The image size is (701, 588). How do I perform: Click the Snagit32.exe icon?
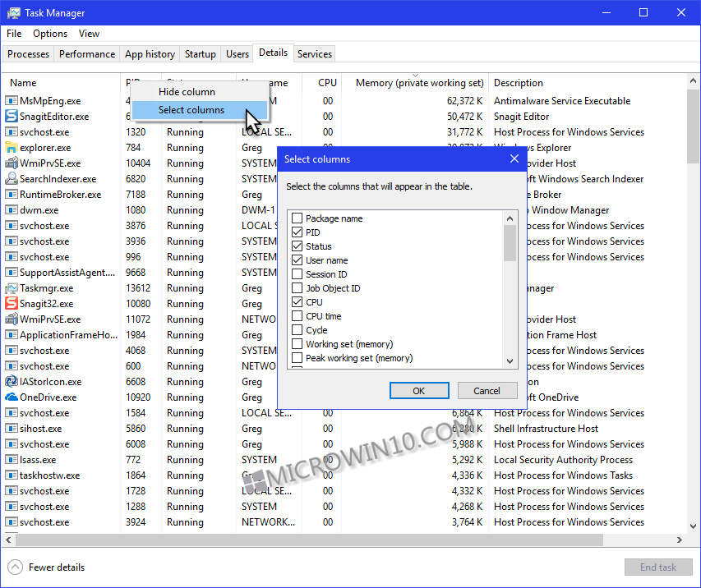[x=12, y=304]
